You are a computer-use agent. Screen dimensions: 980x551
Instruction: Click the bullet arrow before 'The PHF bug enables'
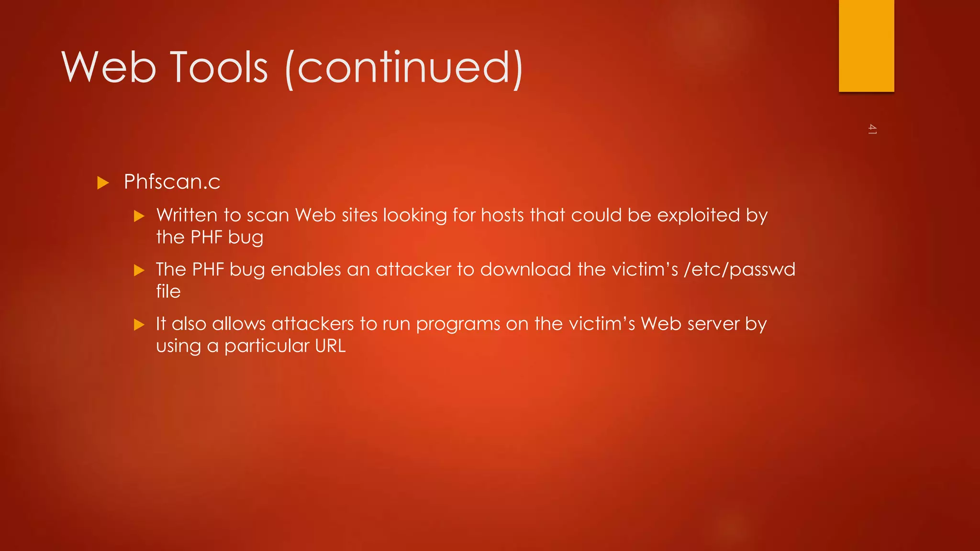139,271
